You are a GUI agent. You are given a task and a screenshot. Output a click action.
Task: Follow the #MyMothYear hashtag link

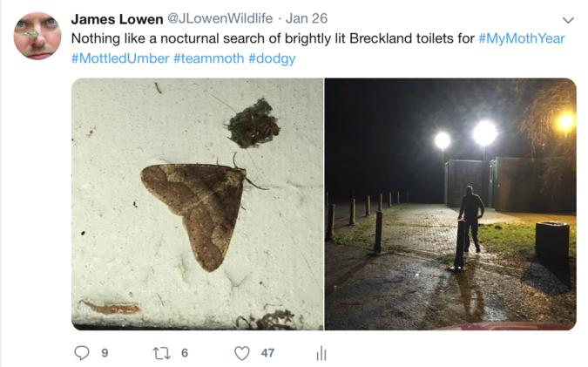[x=522, y=38]
